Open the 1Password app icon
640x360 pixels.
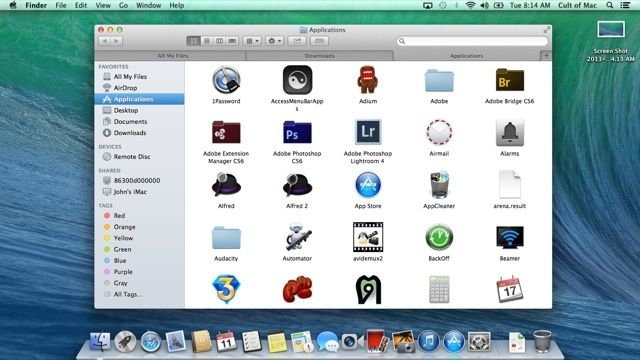(226, 80)
